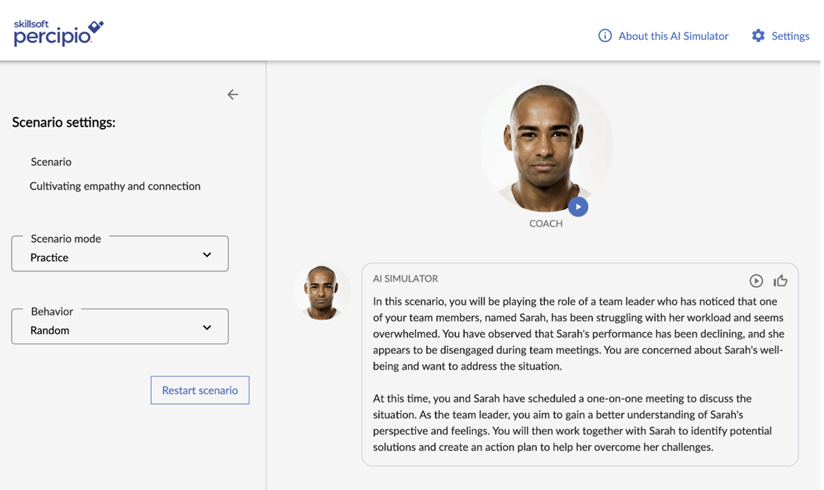This screenshot has height=490, width=824.
Task: Select the Cultivating empathy and connection scenario text
Action: [115, 186]
